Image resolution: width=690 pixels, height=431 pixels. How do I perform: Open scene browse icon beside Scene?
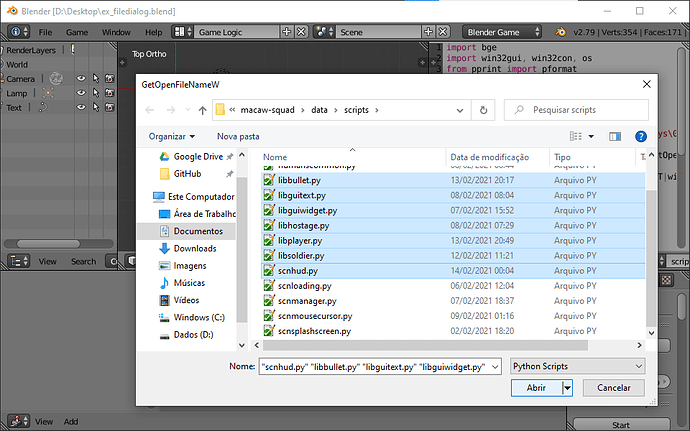(324, 32)
